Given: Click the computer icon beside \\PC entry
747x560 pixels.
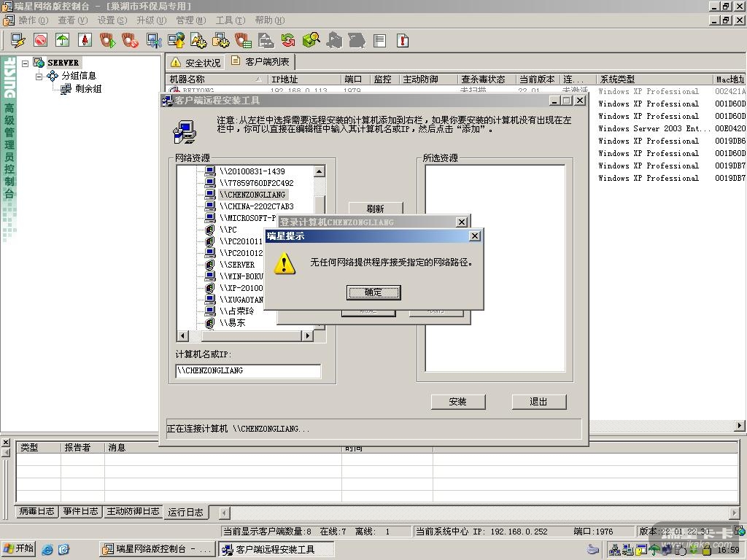Looking at the screenshot, I should [x=209, y=230].
